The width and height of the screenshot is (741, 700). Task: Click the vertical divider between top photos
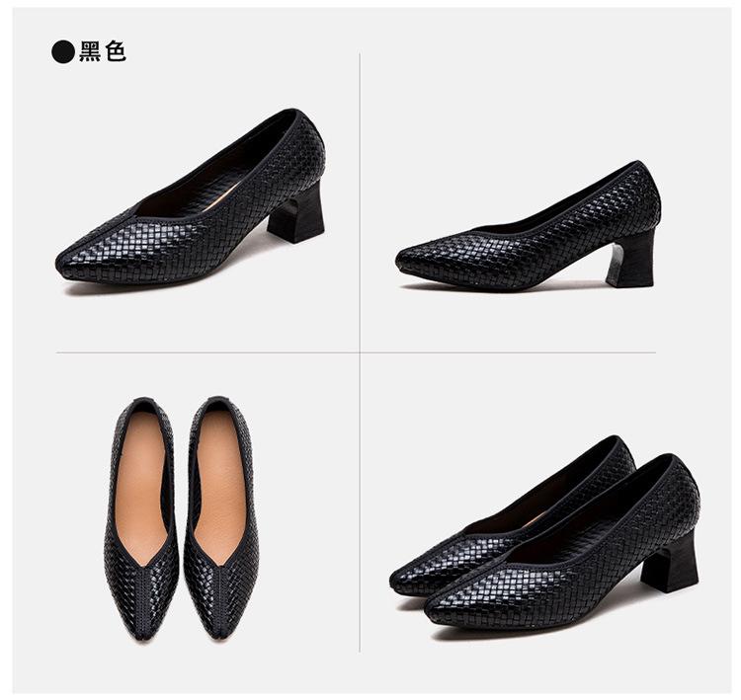click(360, 202)
